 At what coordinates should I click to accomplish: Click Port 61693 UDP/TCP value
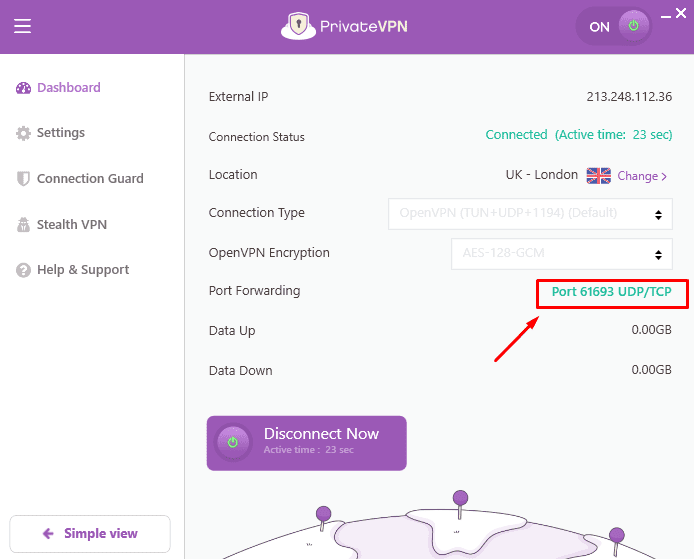[x=611, y=292]
